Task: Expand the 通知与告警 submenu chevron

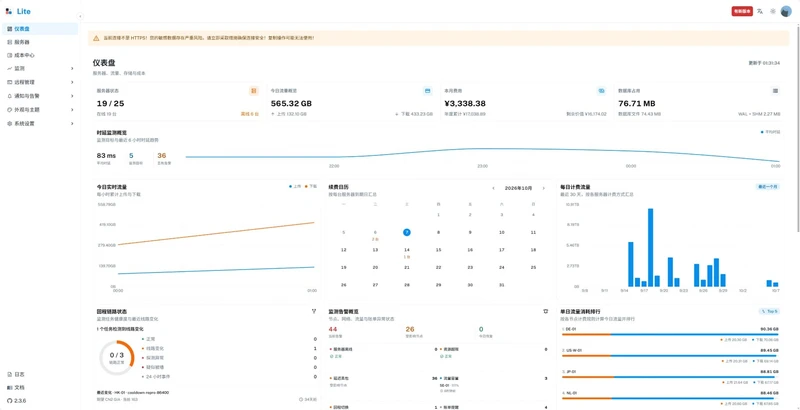Action: [72, 96]
